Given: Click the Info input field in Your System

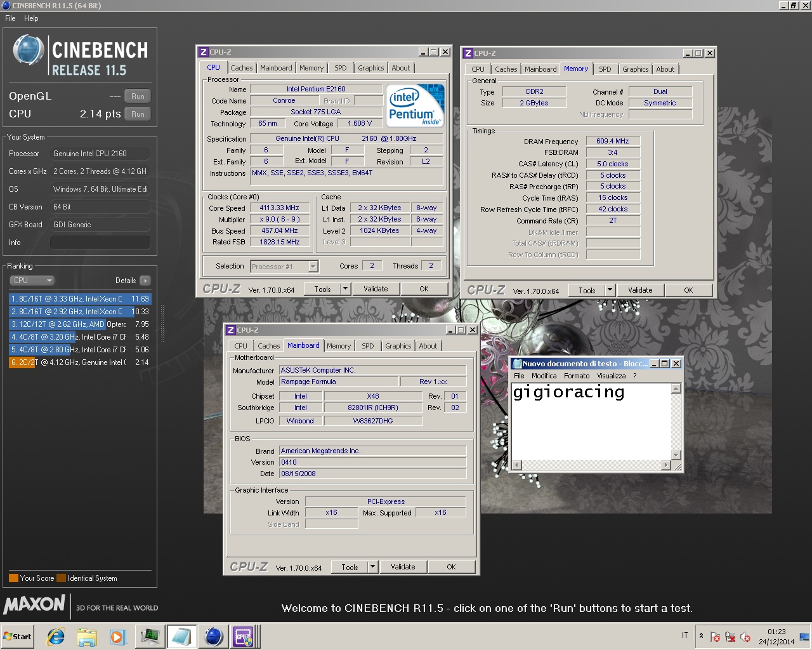Looking at the screenshot, I should 100,242.
